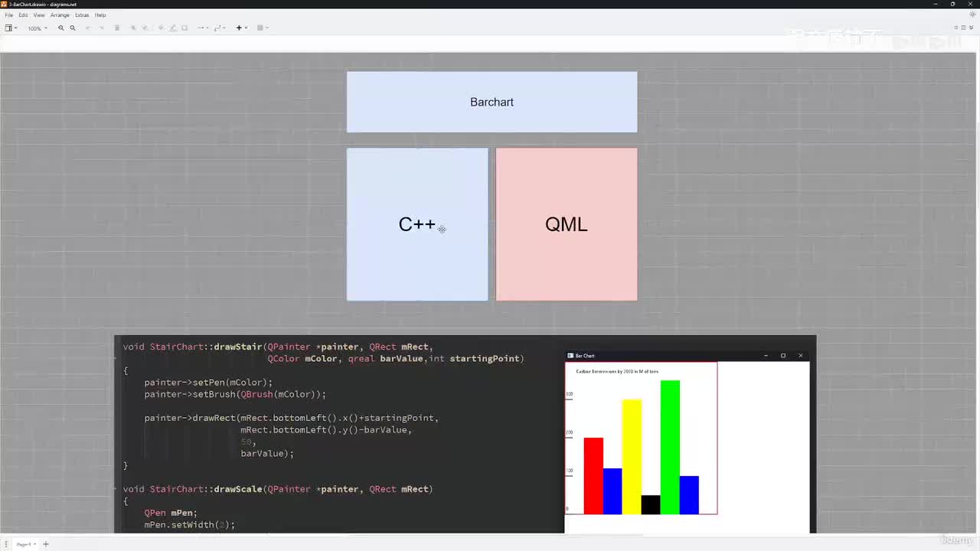This screenshot has height=551, width=980.
Task: Click the zoom out magnifier icon
Action: 73,28
